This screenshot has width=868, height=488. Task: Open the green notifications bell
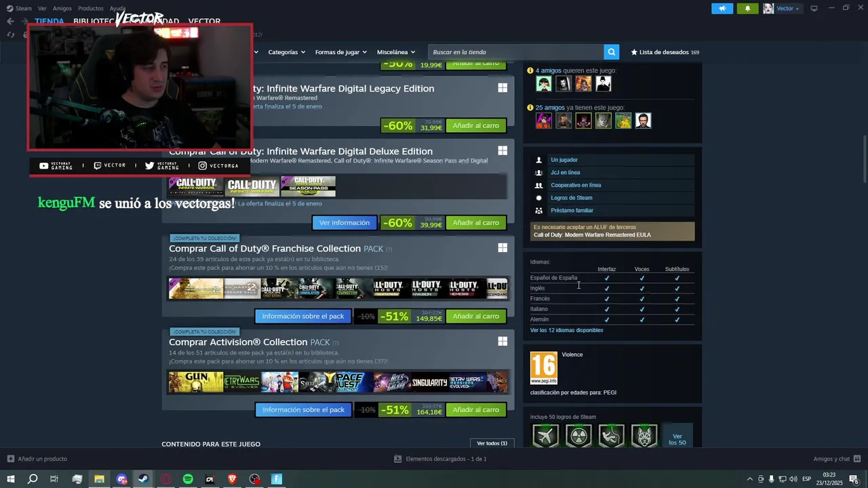747,8
